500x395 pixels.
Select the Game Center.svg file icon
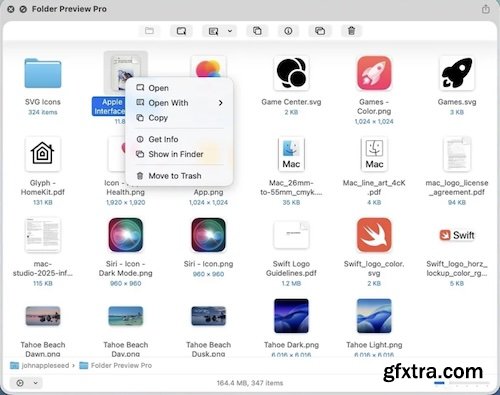tap(291, 73)
